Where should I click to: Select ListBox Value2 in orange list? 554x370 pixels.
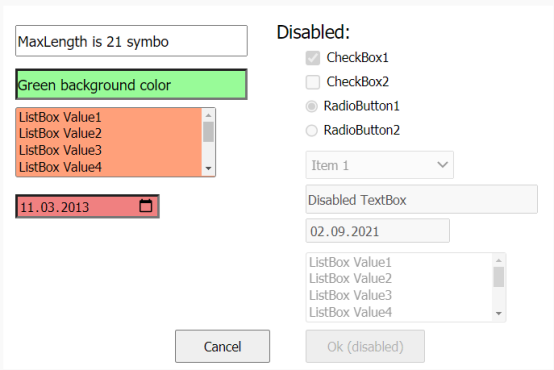[60, 134]
